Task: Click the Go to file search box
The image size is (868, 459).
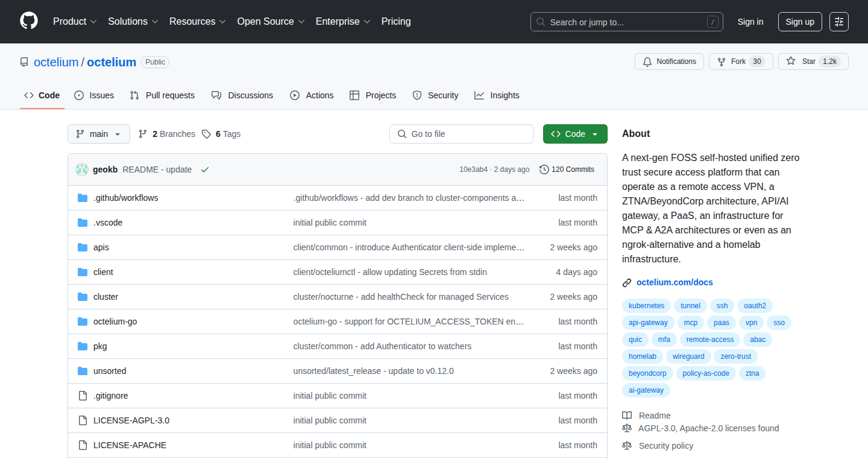Action: pos(461,134)
